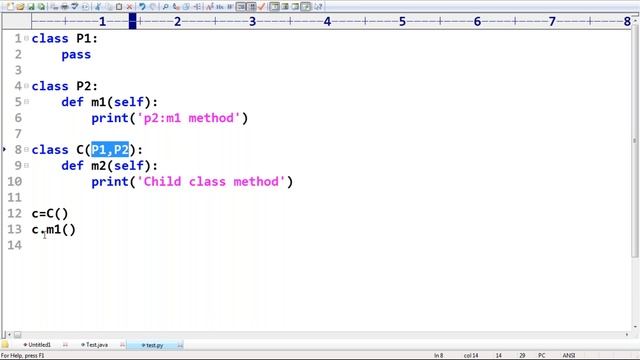The image size is (640, 360).
Task: Delete selection with the red X icon
Action: (x=129, y=7)
